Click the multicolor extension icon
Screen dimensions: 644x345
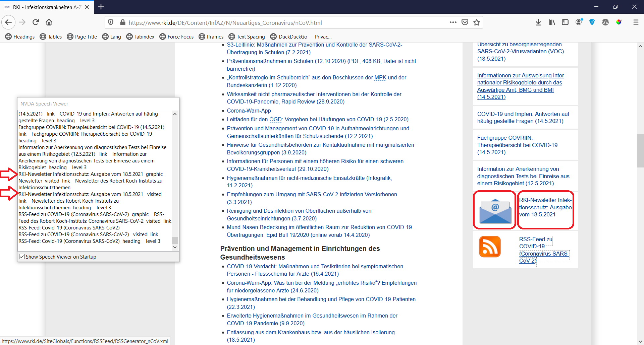(619, 22)
